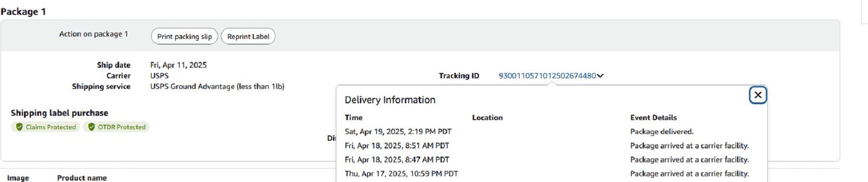Image resolution: width=868 pixels, height=182 pixels.
Task: Click the Package delivered event entry
Action: pyautogui.click(x=662, y=132)
